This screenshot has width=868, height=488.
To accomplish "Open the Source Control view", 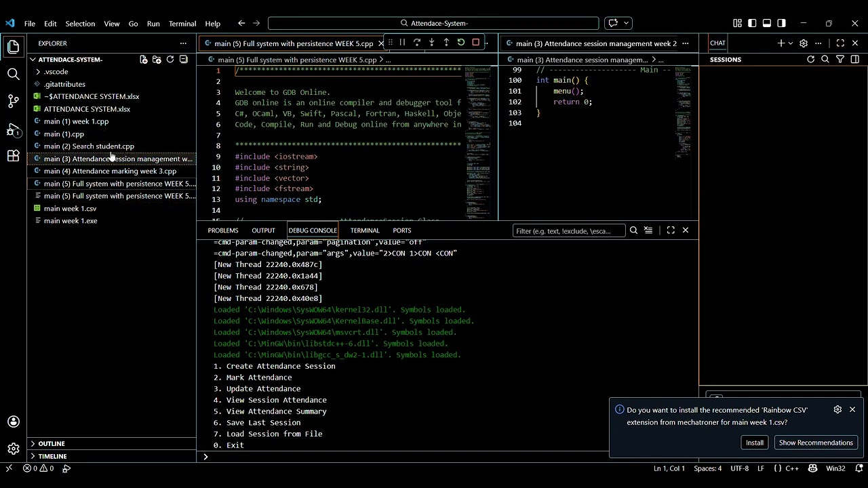I will pyautogui.click(x=13, y=102).
